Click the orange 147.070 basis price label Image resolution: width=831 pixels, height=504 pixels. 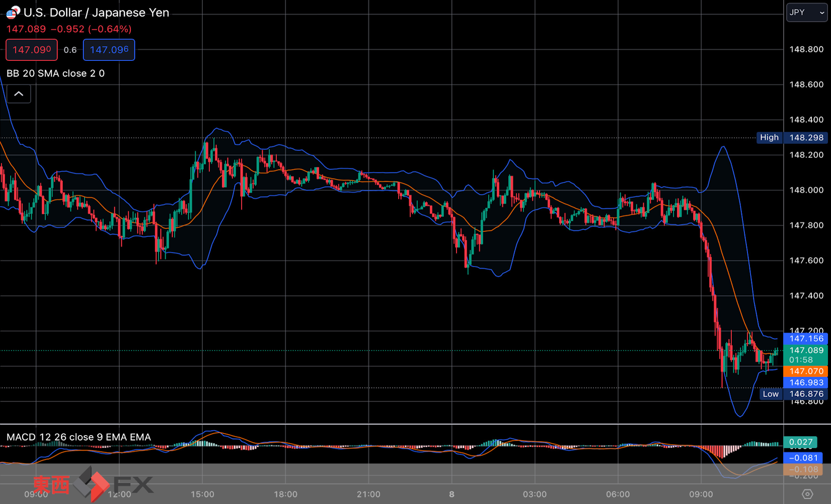(x=806, y=371)
